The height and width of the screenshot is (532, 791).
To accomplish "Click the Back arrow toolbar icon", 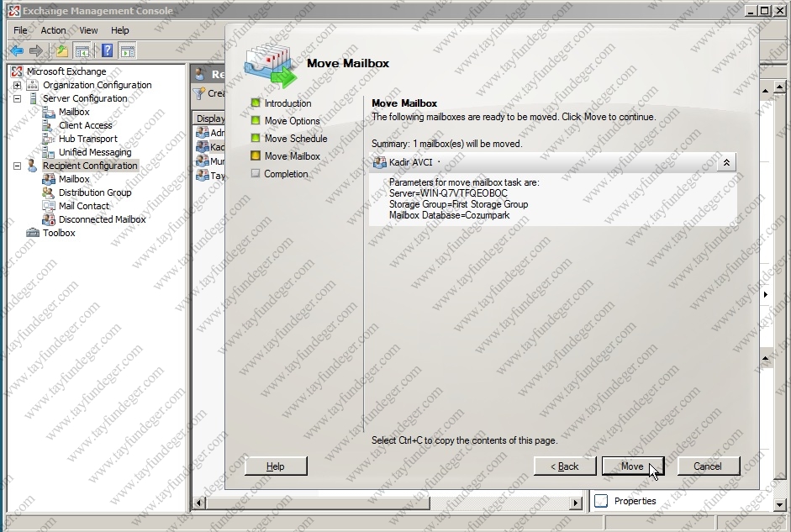I will pos(17,50).
